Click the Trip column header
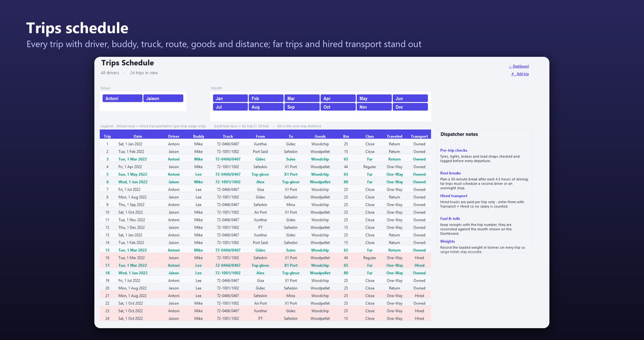 (x=107, y=136)
